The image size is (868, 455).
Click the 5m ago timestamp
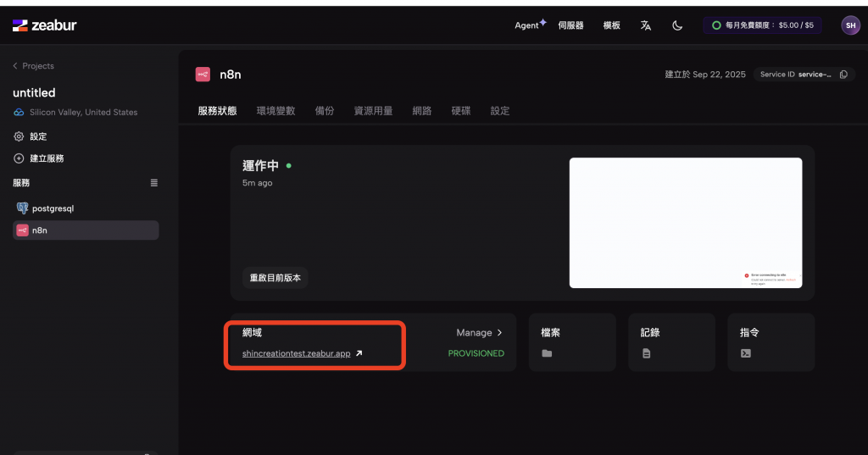tap(258, 183)
